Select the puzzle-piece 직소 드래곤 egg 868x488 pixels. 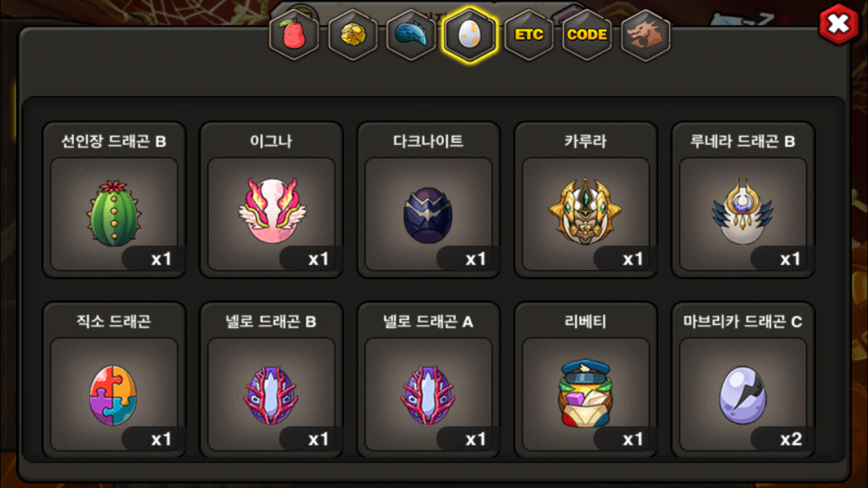tap(115, 380)
